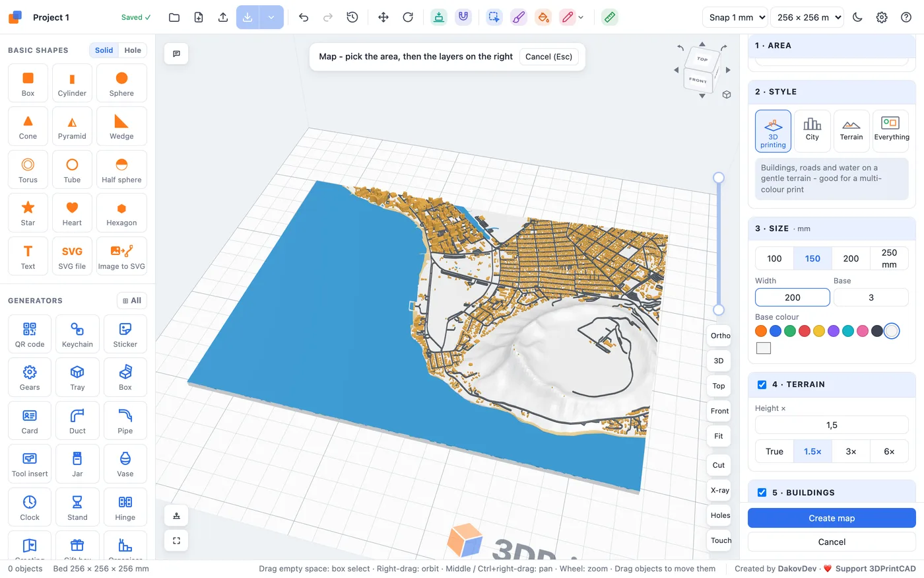
Task: Activate the box-select cursor tool
Action: (x=494, y=17)
